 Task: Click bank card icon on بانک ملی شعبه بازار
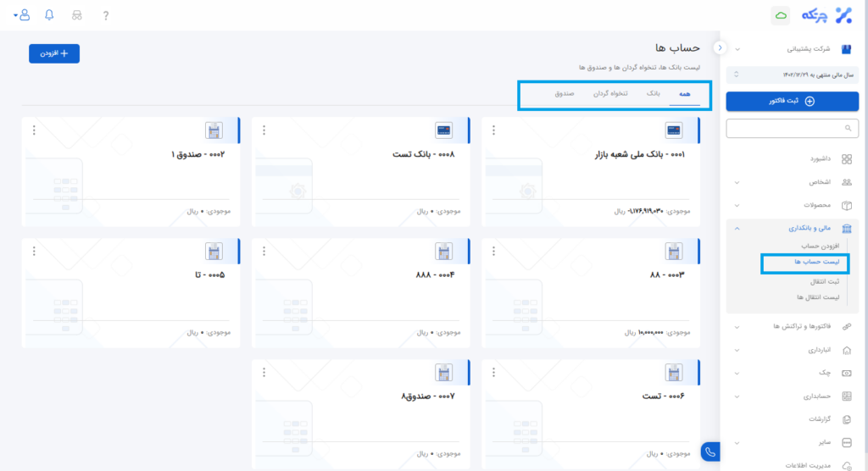pos(674,130)
